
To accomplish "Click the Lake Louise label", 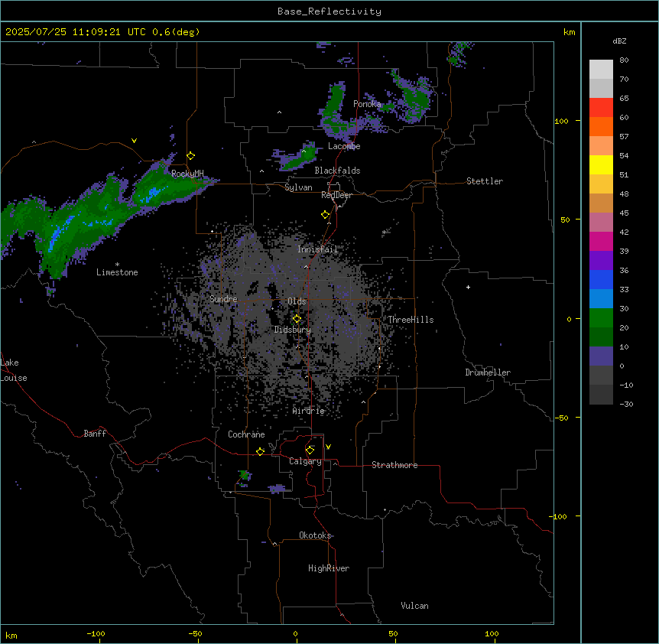I will tap(14, 370).
